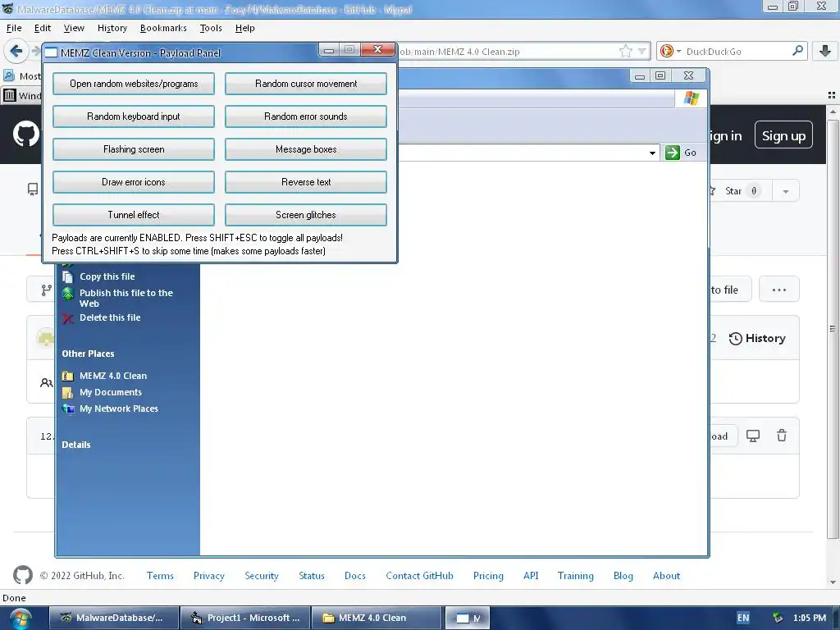Open the browser downloads arrow button
Image resolution: width=840 pixels, height=630 pixels.
coord(825,52)
